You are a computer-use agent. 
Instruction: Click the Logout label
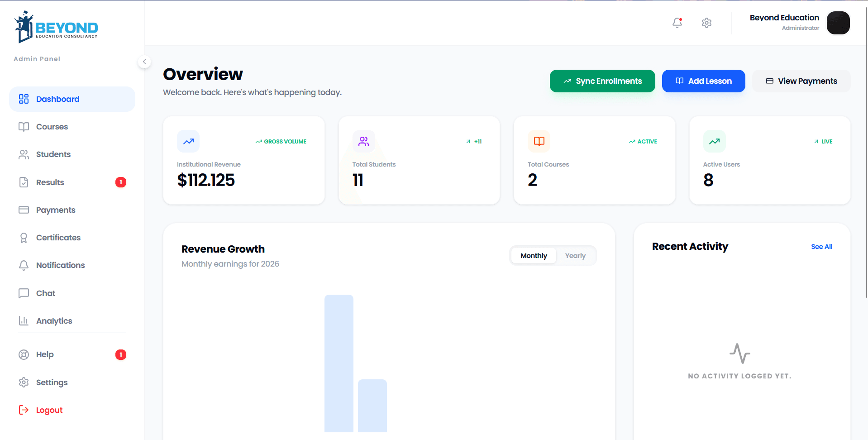click(49, 410)
